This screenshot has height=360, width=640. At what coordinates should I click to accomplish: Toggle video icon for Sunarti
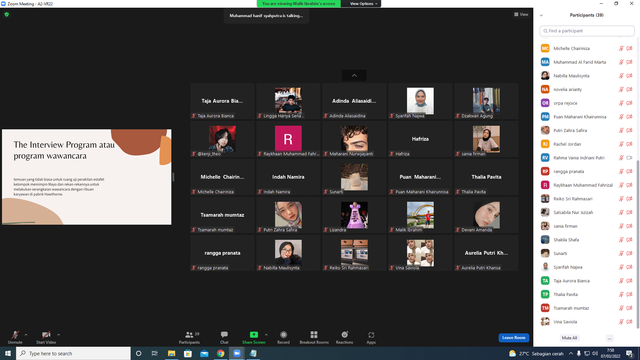pos(629,253)
